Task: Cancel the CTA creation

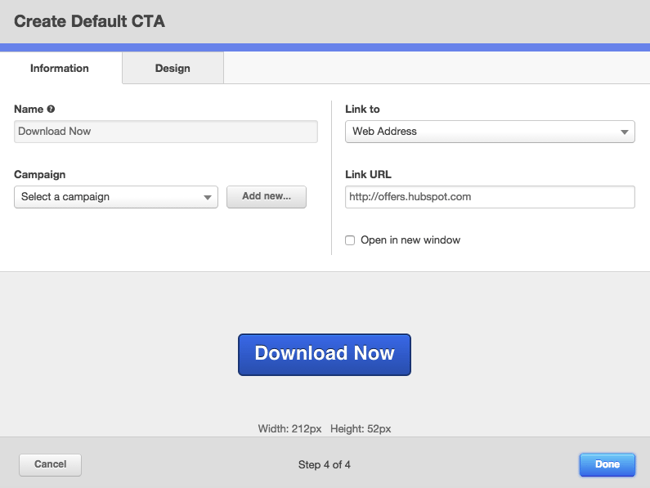Action: click(x=50, y=464)
